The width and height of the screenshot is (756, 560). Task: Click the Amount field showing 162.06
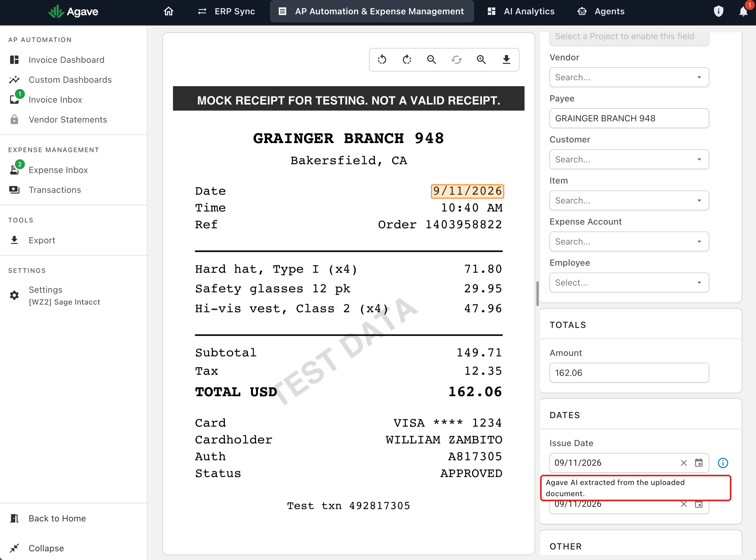point(629,373)
